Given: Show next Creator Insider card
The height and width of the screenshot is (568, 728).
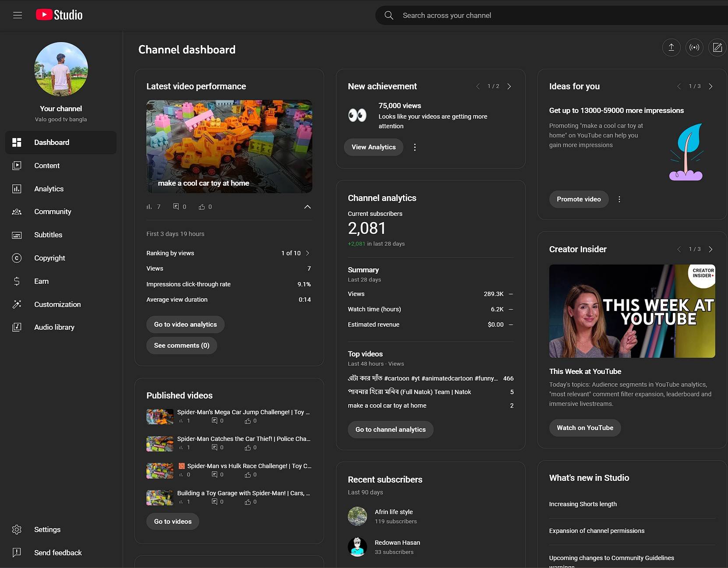Looking at the screenshot, I should (x=710, y=249).
